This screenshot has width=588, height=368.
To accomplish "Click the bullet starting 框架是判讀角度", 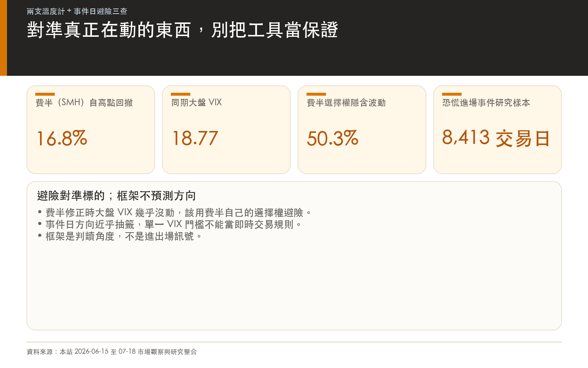I will point(120,236).
